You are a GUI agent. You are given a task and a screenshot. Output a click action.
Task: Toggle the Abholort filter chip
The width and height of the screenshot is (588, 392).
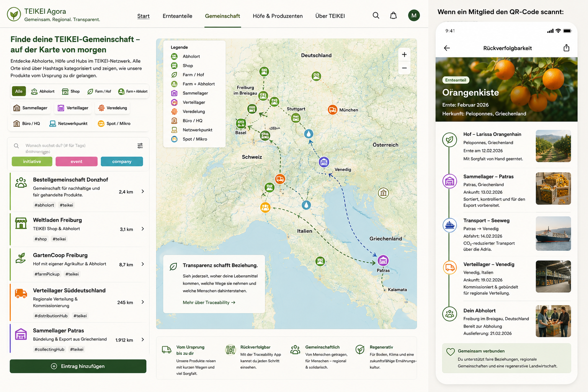pyautogui.click(x=43, y=91)
